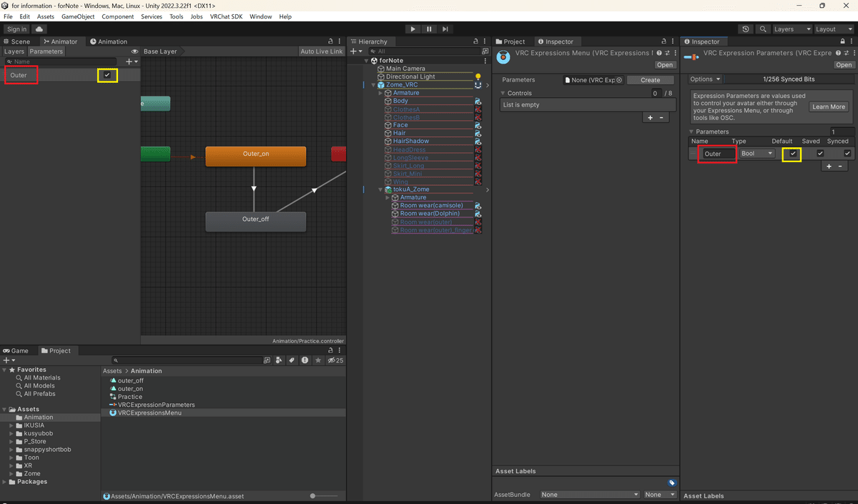Adjust the asset preview size slider
Screen dimensions: 858x504
click(x=312, y=495)
